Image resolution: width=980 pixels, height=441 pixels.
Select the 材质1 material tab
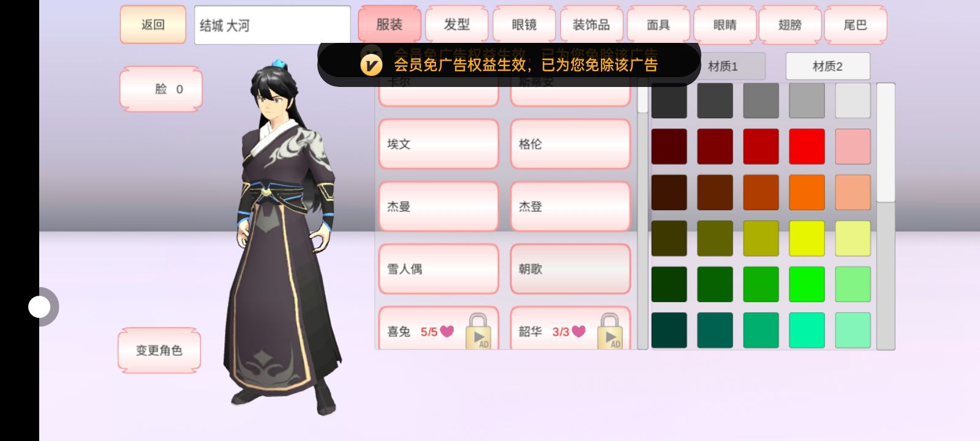(x=723, y=66)
